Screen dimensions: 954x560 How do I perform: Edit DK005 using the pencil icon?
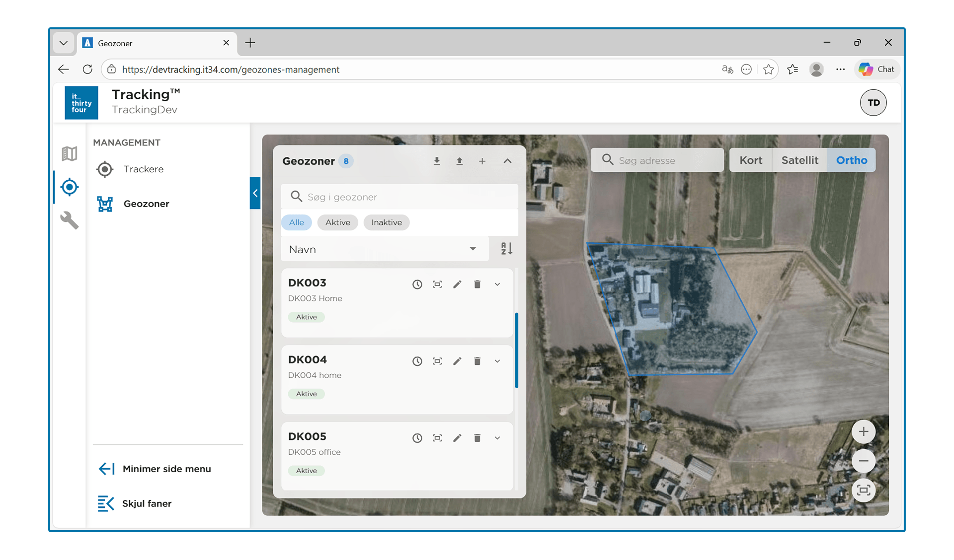point(457,438)
